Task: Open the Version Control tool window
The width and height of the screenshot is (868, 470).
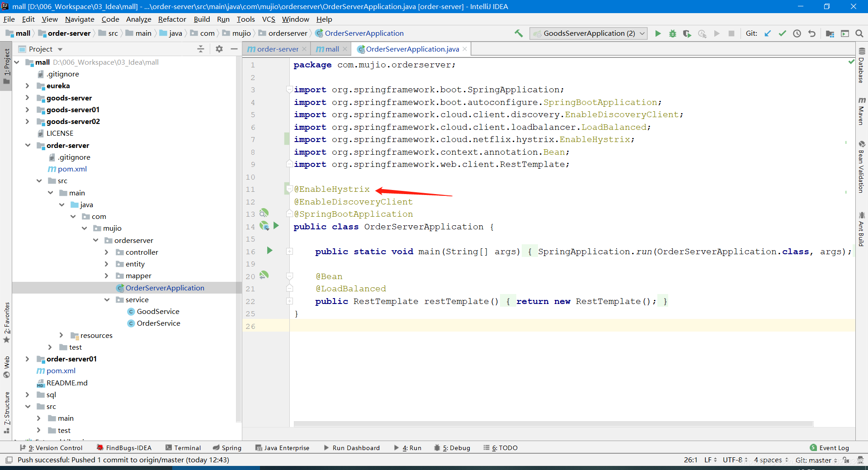Action: coord(51,448)
